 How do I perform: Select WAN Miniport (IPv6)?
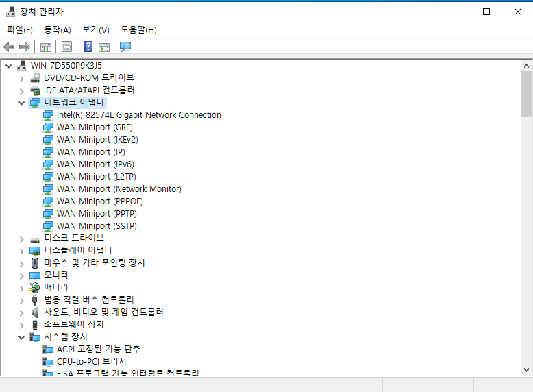pyautogui.click(x=95, y=164)
